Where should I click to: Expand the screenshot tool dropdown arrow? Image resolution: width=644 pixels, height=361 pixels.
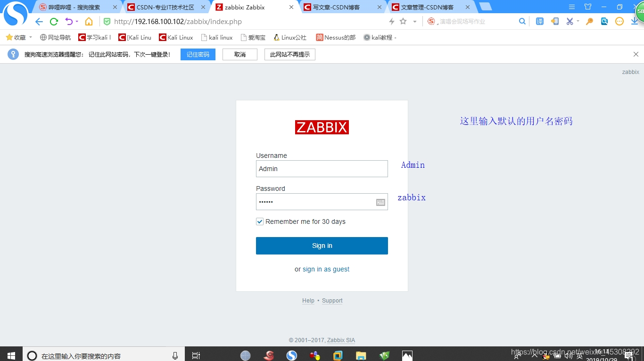(578, 22)
